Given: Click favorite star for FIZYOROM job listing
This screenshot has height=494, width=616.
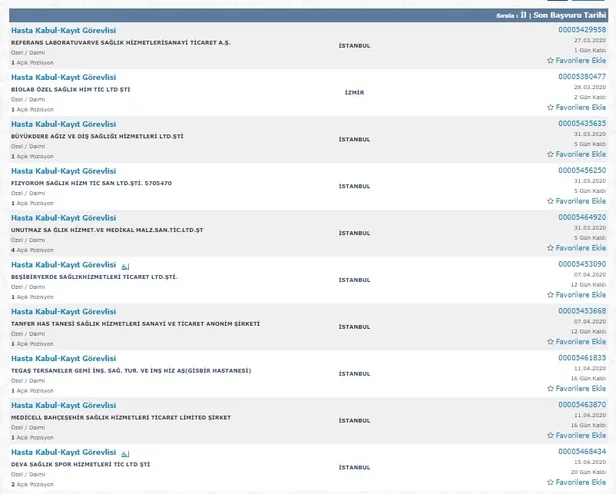Looking at the screenshot, I should click(x=550, y=202).
